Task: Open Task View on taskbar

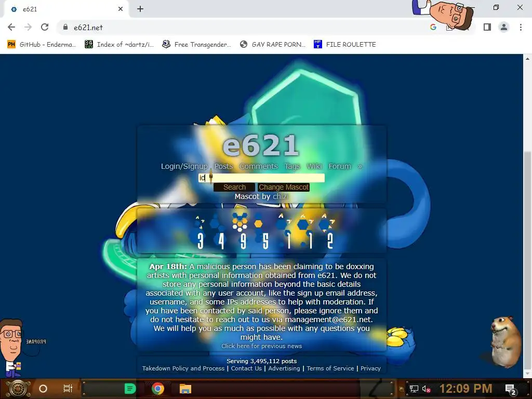Action: (x=68, y=389)
